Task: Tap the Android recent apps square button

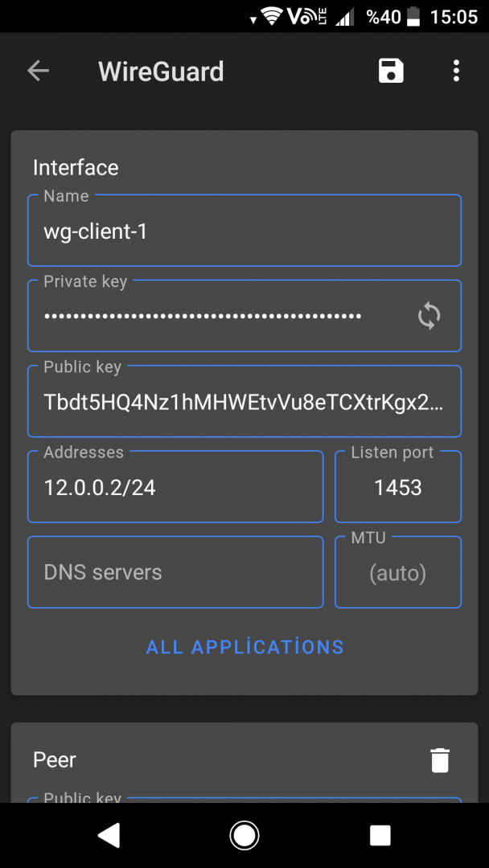Action: coord(380,835)
